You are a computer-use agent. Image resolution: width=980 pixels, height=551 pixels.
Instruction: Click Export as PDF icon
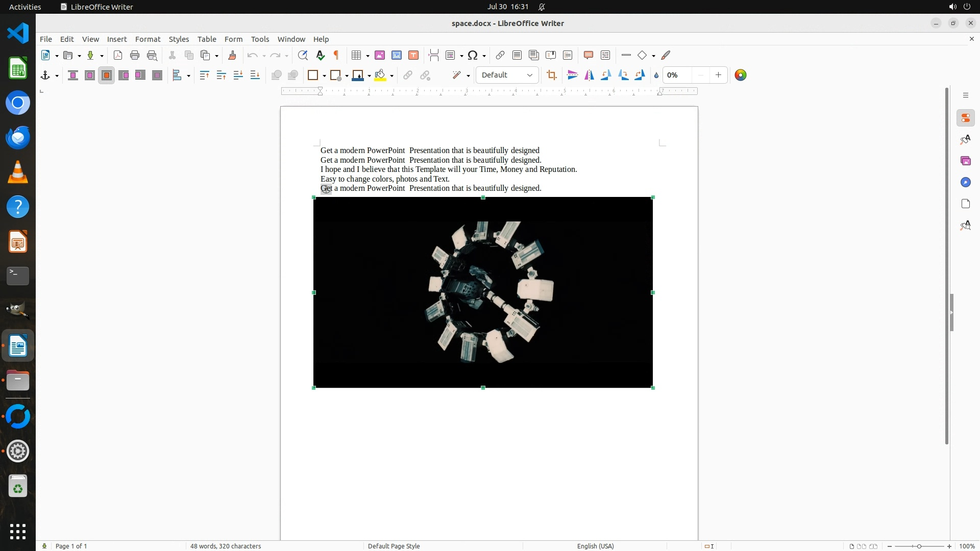(x=118, y=56)
